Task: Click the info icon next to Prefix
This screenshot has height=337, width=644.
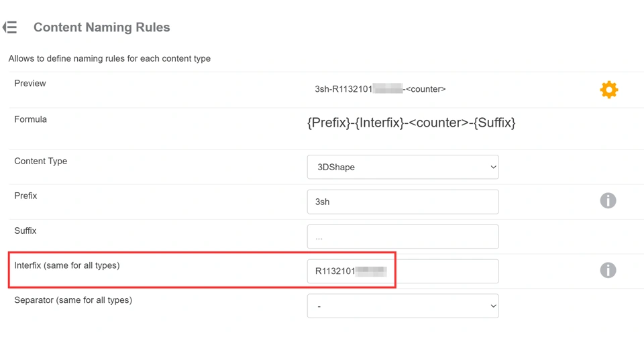Action: tap(608, 201)
